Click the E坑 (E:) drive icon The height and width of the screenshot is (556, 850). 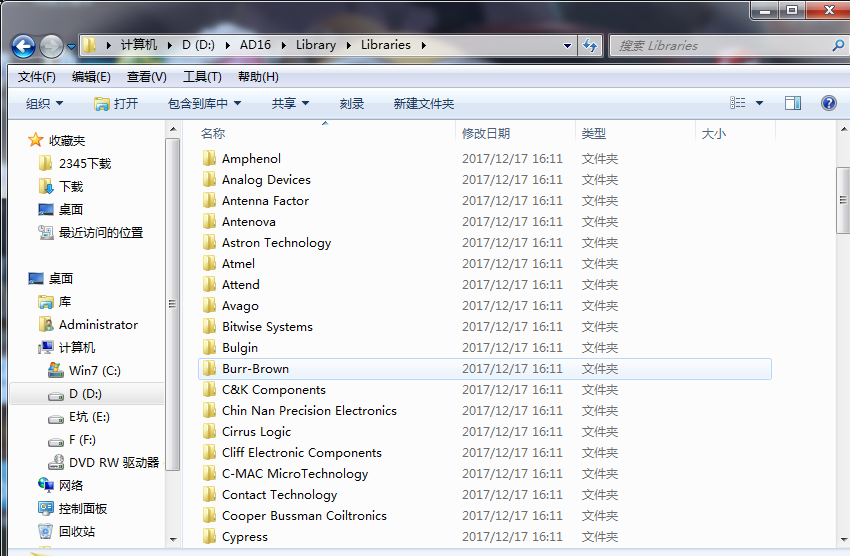[56, 418]
